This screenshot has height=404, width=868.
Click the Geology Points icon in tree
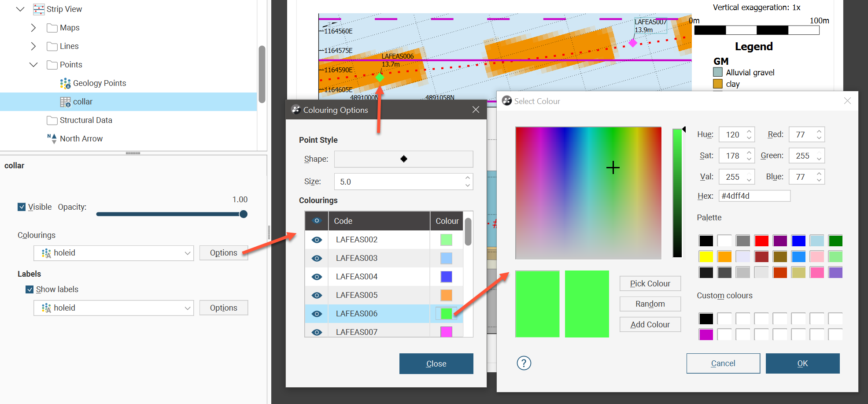click(65, 83)
